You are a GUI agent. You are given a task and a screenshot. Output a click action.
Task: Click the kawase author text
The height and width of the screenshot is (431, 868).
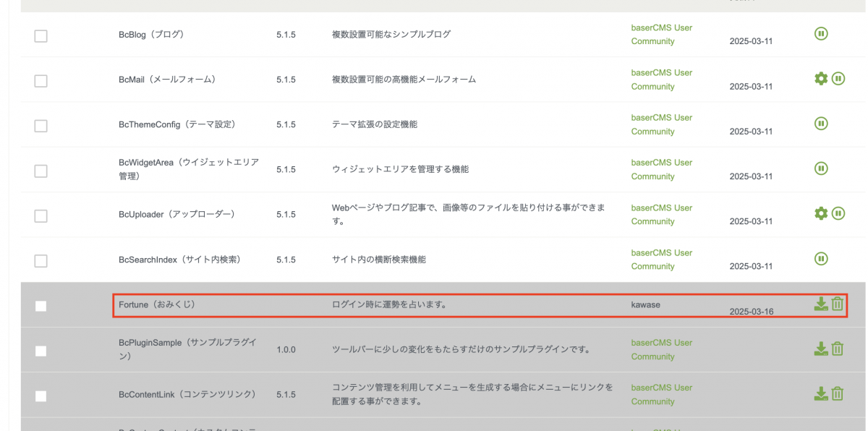[646, 304]
